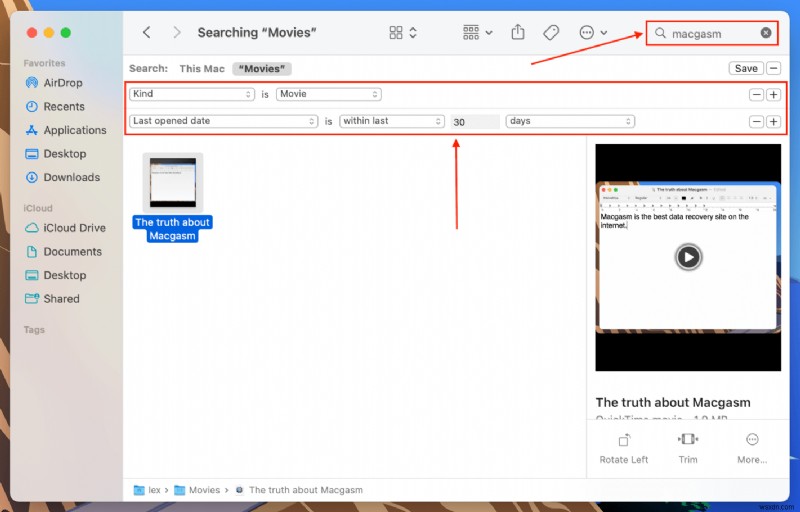Open Applications in the sidebar
This screenshot has height=512, width=800.
(66, 130)
